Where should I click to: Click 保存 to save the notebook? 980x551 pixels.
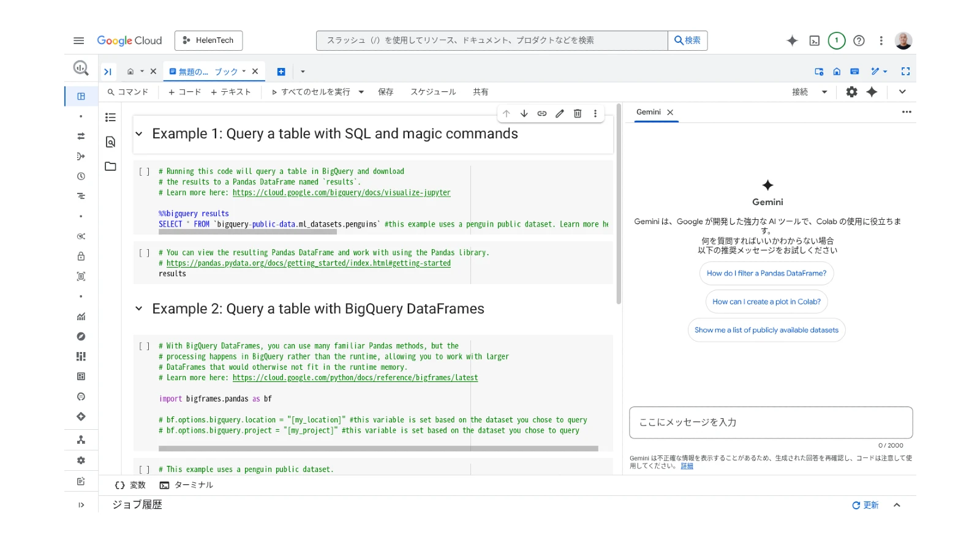click(x=386, y=92)
